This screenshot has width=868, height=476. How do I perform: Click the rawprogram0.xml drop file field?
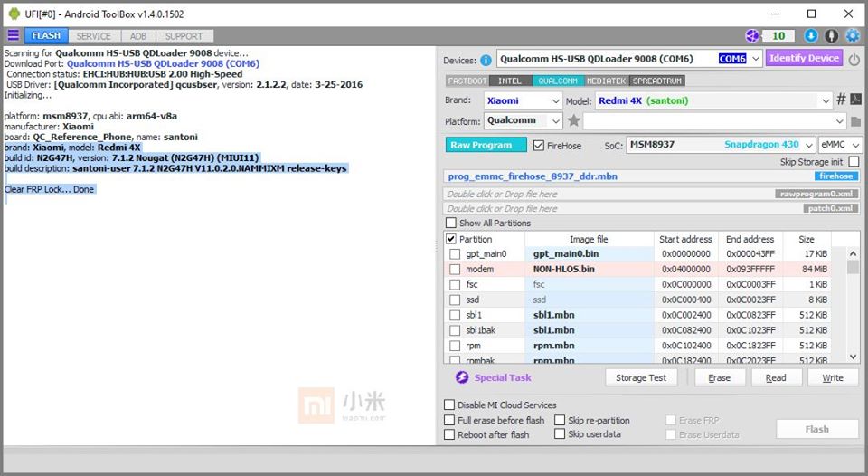652,194
